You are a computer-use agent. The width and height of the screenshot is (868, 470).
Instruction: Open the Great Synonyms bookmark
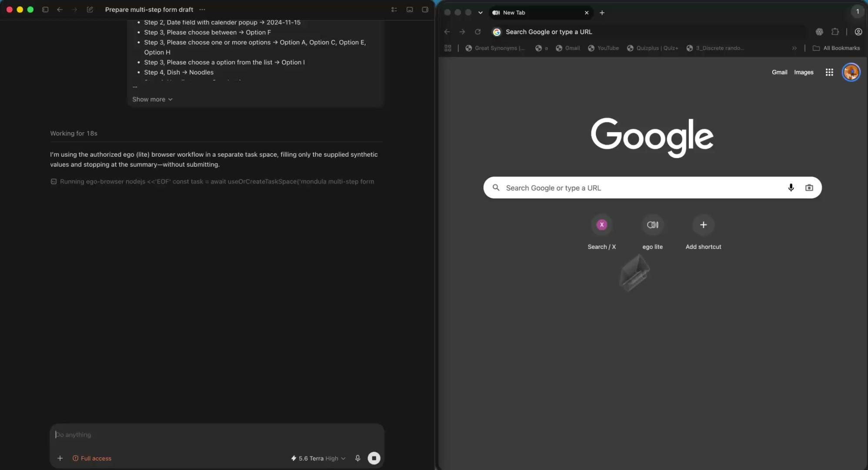tap(495, 48)
